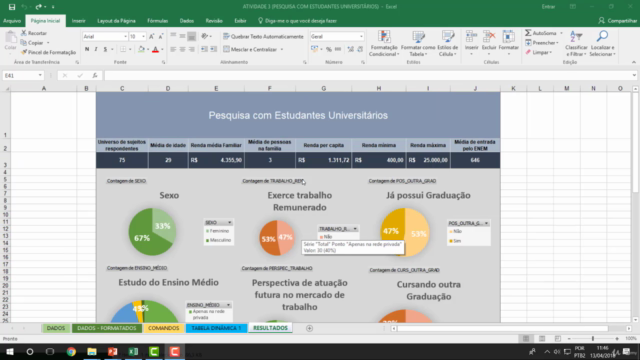This screenshot has height=360, width=640.
Task: Click the Diga-me search box
Action: (x=297, y=21)
